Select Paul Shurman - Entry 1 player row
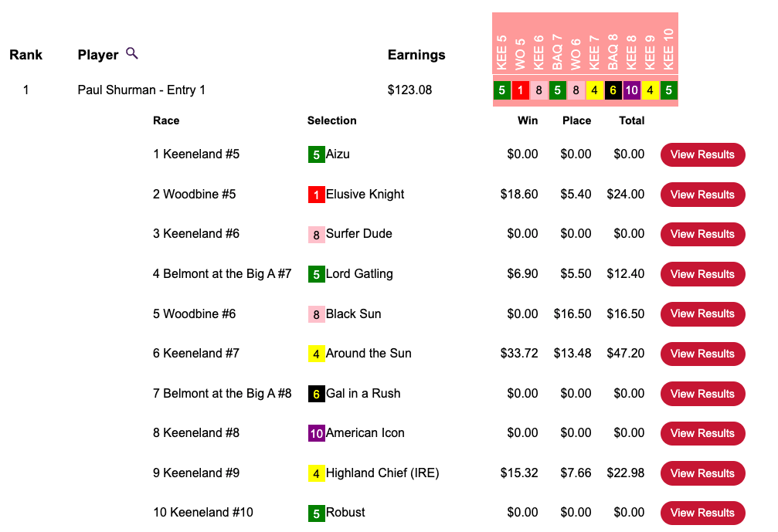The height and width of the screenshot is (532, 778). tap(141, 90)
